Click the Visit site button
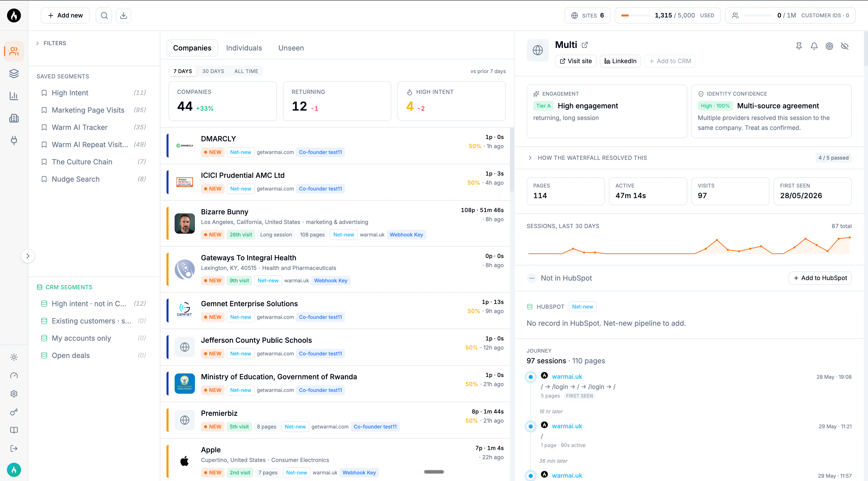The height and width of the screenshot is (481, 868). [x=576, y=61]
